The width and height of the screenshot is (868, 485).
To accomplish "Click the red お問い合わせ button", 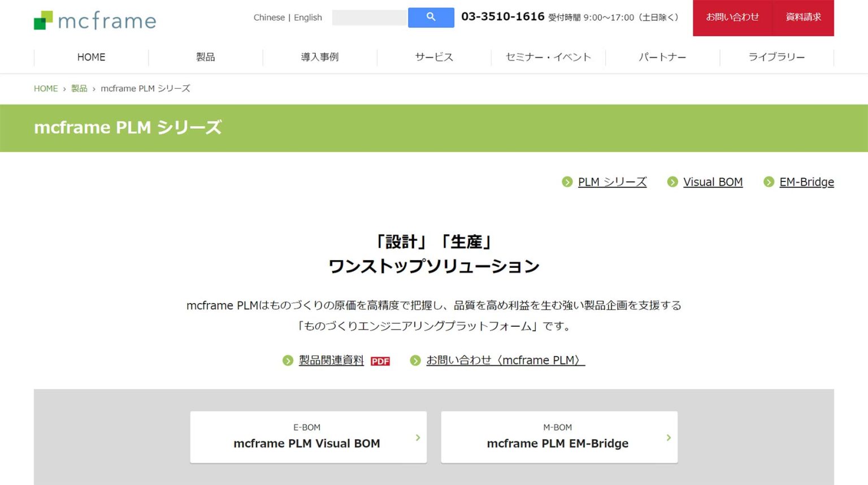I will (732, 18).
